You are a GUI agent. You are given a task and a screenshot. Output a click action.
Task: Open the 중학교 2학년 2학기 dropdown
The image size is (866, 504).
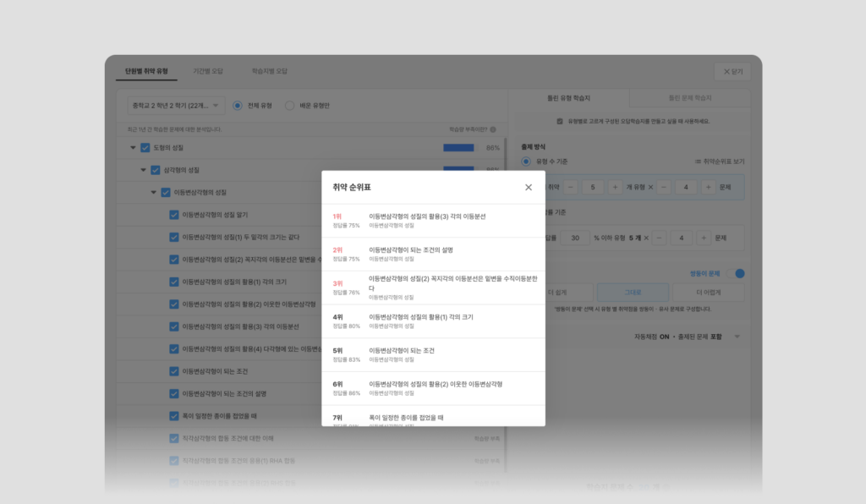click(x=176, y=106)
